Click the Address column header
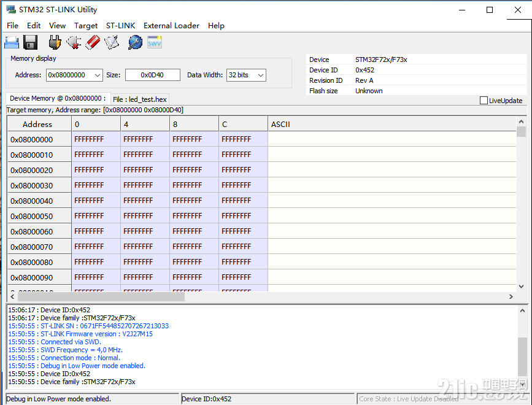The height and width of the screenshot is (405, 532). (39, 124)
